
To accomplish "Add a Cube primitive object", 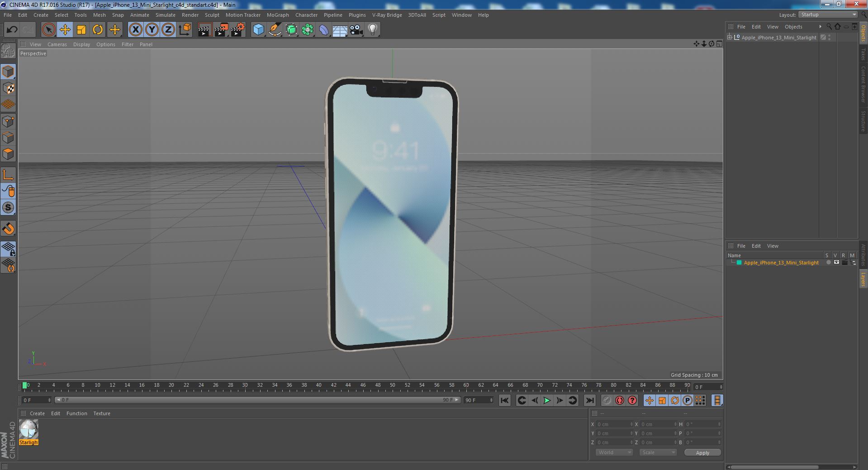I will pos(258,30).
